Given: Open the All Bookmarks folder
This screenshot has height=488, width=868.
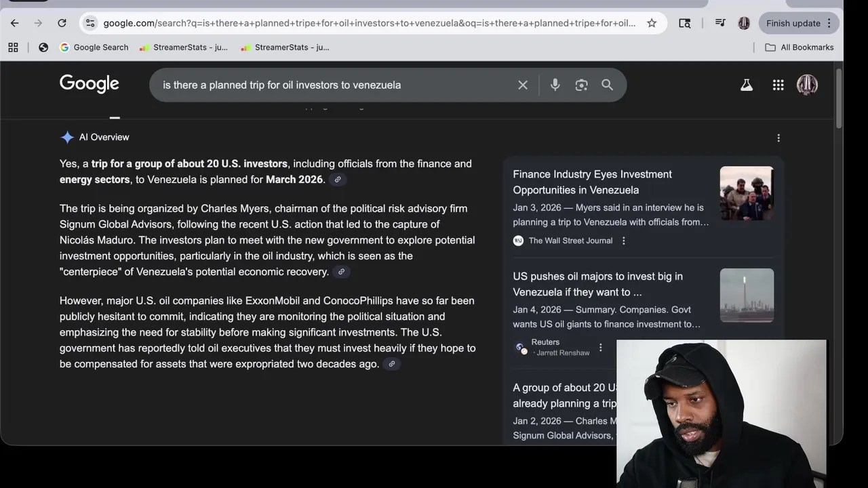Looking at the screenshot, I should point(800,47).
